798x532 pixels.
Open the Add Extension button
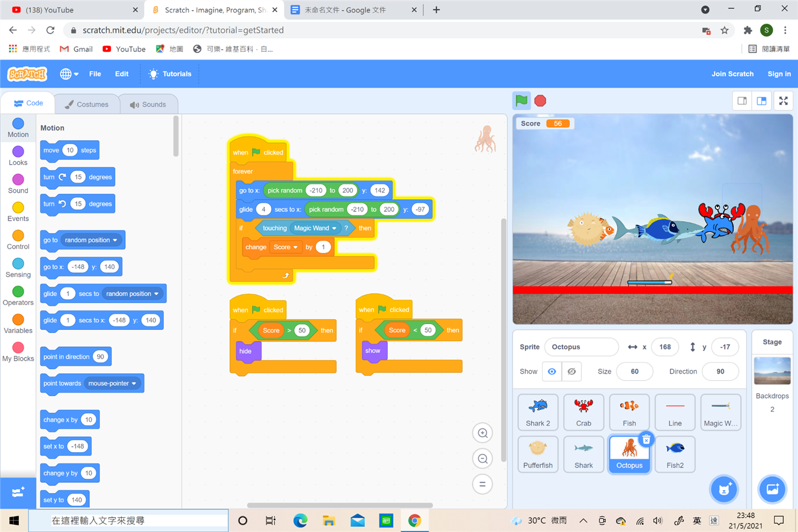[x=18, y=492]
